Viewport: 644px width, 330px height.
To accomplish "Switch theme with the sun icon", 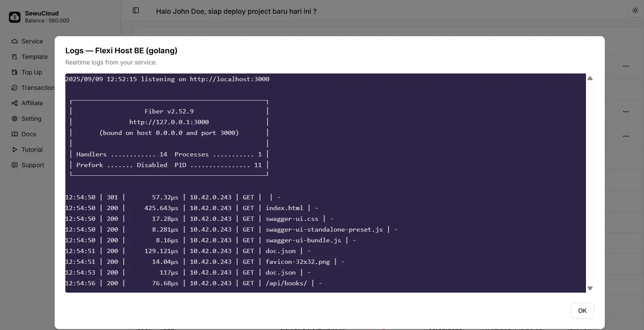I will click(635, 11).
